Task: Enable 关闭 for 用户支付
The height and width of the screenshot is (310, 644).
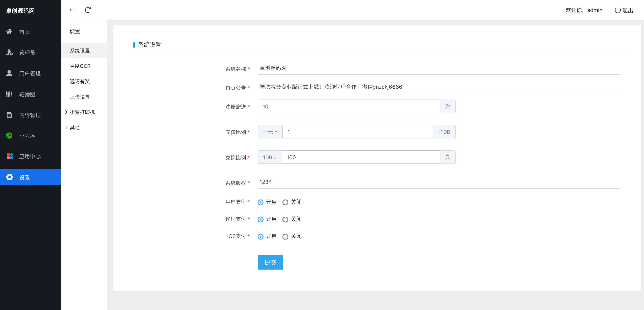Action: pyautogui.click(x=285, y=202)
